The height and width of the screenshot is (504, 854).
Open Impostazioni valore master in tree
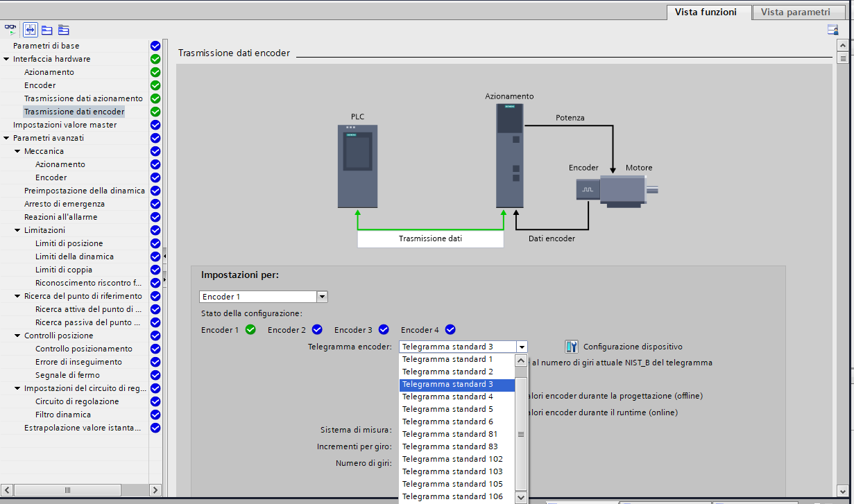[x=65, y=125]
